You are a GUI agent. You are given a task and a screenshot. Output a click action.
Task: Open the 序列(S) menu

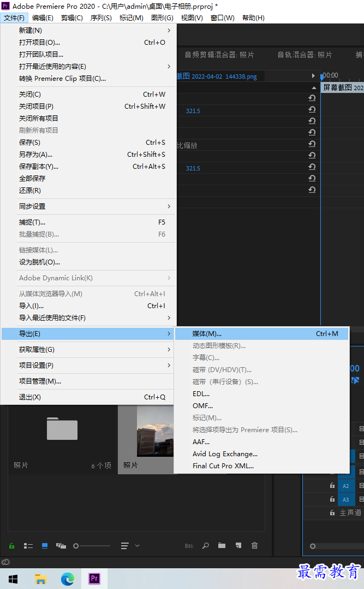[101, 18]
